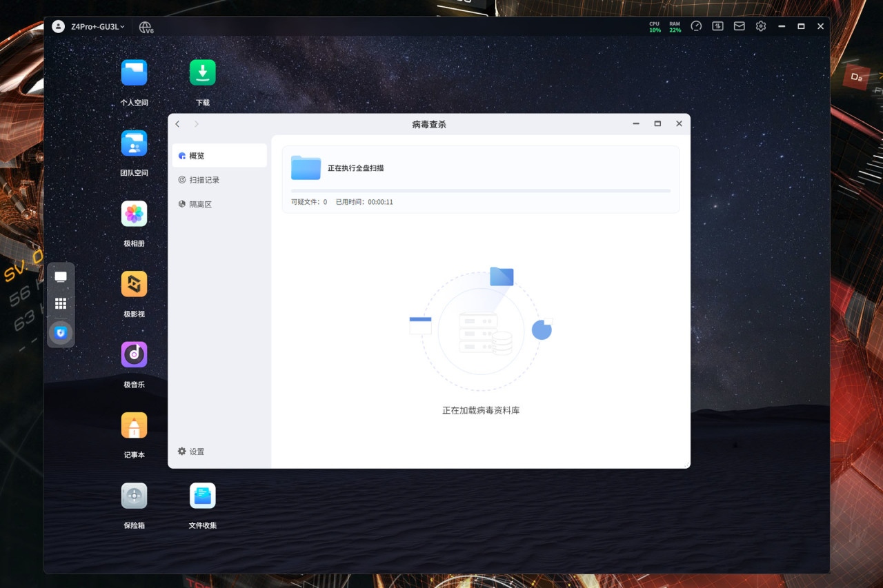Show desktop from the side dock
883x588 pixels.
[61, 276]
